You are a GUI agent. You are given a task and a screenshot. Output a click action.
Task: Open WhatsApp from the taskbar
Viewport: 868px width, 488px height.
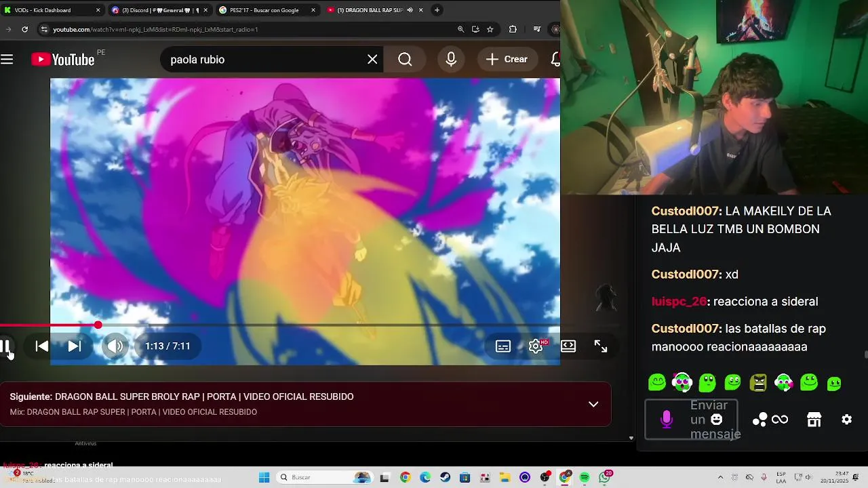point(605,477)
